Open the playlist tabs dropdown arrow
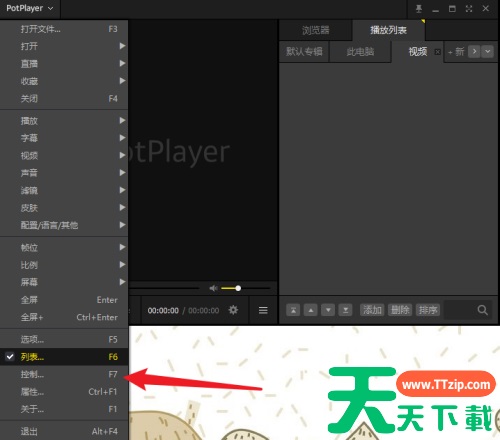This screenshot has width=500, height=440. [487, 52]
